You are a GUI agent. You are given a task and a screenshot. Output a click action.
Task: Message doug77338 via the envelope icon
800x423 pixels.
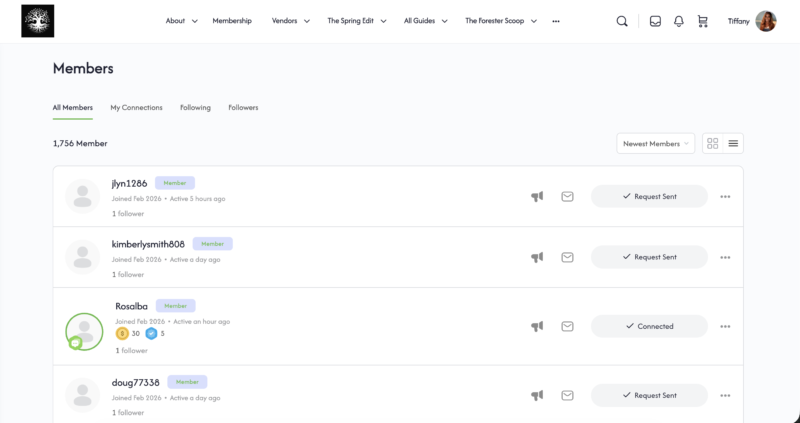click(567, 395)
